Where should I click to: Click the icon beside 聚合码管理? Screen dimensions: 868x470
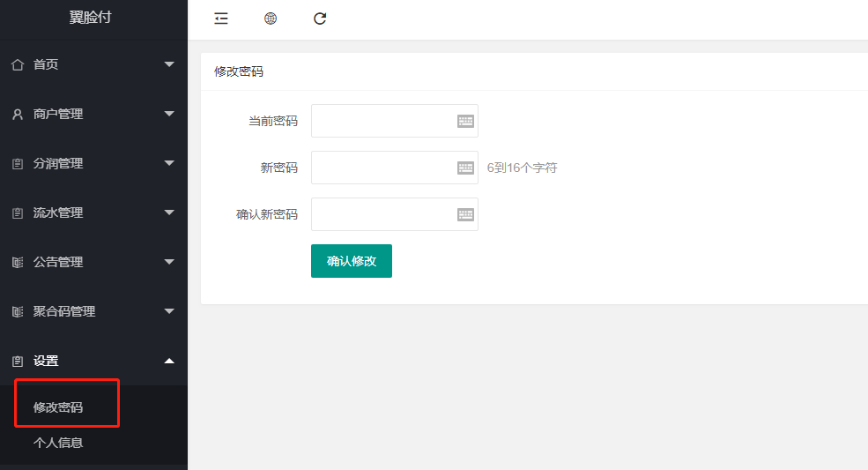click(18, 311)
